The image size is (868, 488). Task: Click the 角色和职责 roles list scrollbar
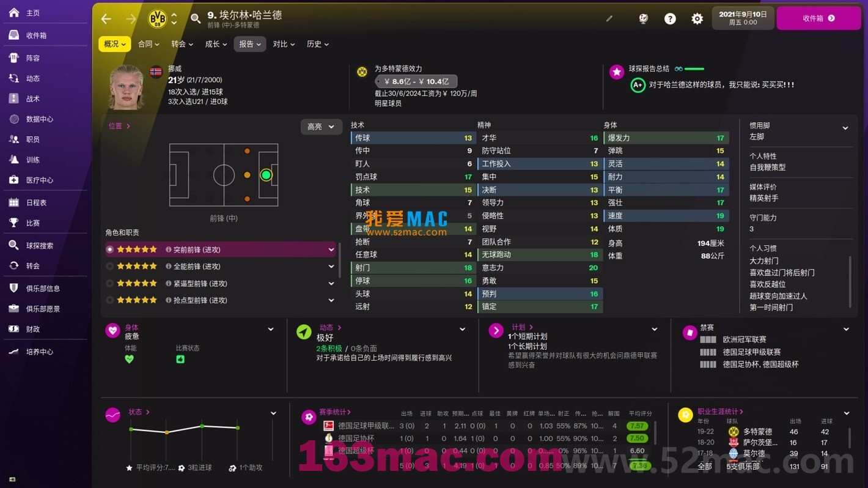tap(339, 260)
